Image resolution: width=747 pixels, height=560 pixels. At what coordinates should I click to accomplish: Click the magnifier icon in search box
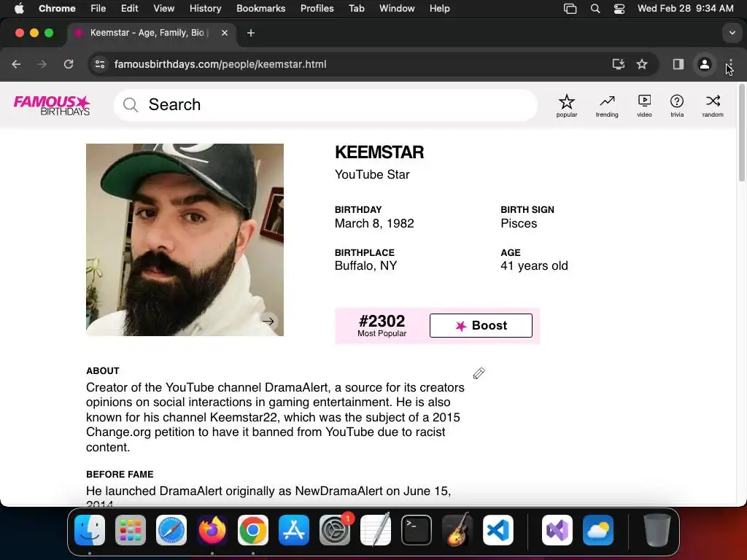click(x=131, y=105)
